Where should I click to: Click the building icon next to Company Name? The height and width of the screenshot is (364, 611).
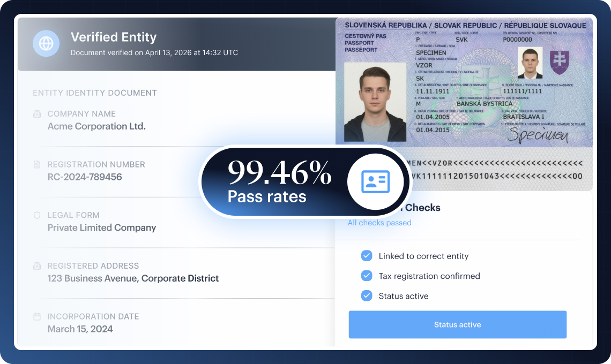point(37,114)
